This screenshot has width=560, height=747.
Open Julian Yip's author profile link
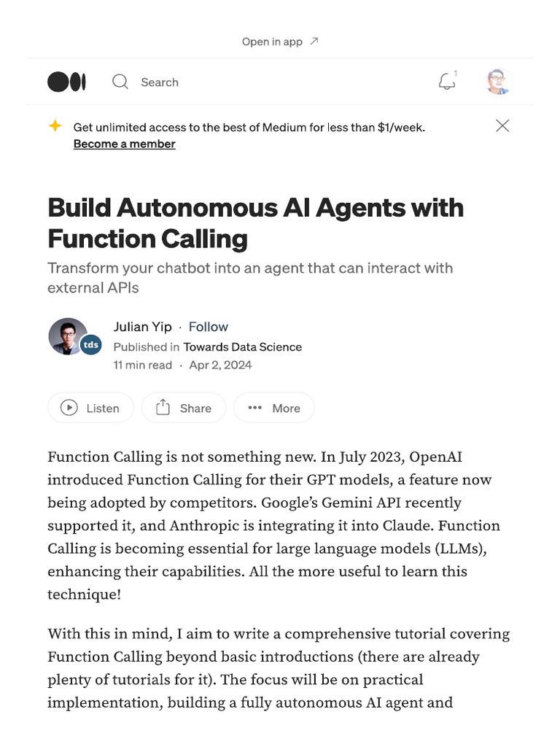click(142, 327)
